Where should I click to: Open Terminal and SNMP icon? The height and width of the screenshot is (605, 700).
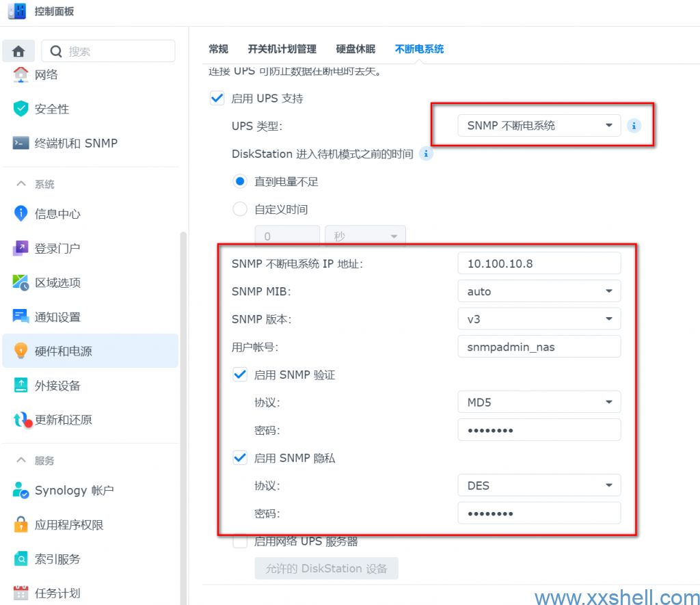point(21,143)
